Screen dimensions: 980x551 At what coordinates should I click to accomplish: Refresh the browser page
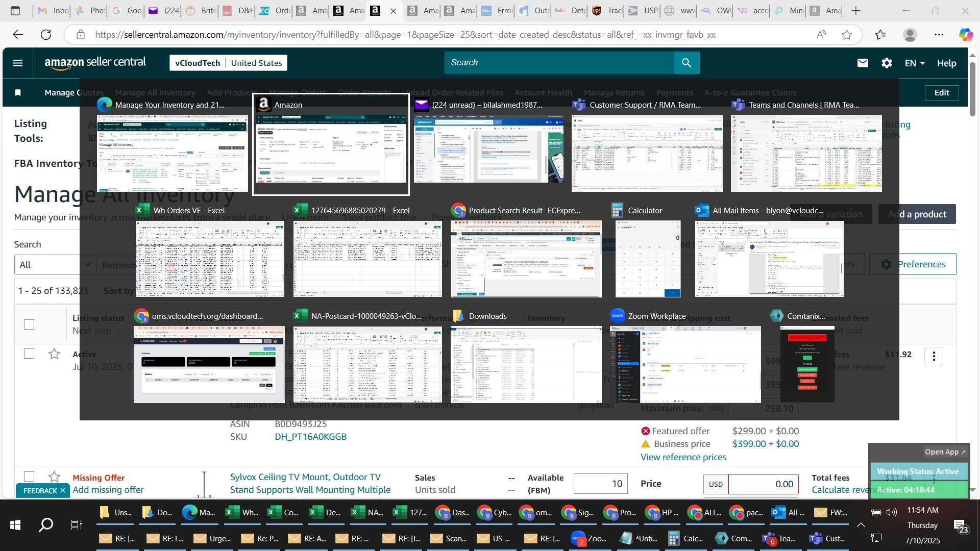(46, 35)
